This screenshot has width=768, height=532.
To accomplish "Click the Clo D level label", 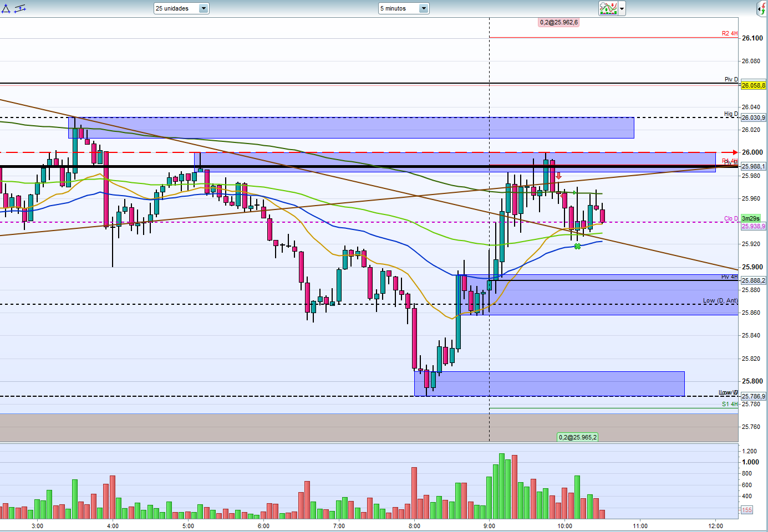I will tap(731, 218).
